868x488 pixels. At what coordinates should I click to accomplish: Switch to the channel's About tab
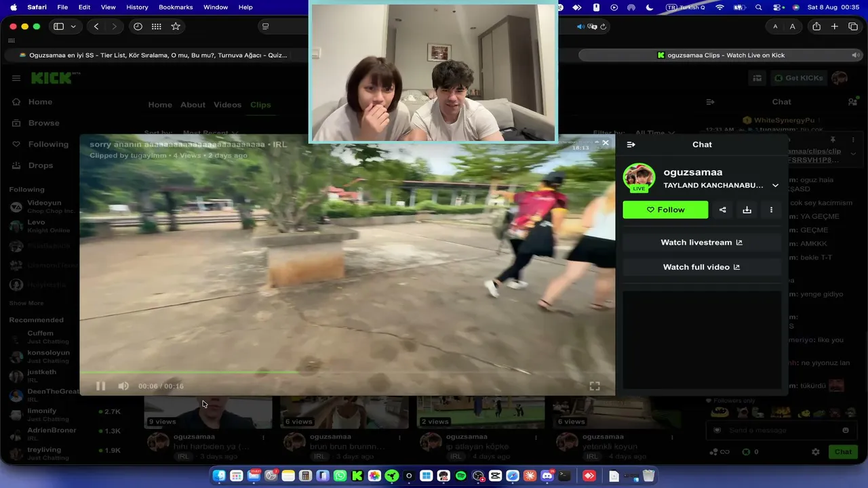[x=193, y=104]
